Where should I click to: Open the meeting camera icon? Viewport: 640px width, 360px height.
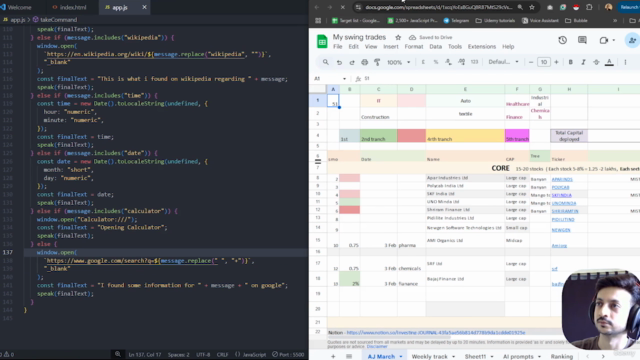pos(604,40)
